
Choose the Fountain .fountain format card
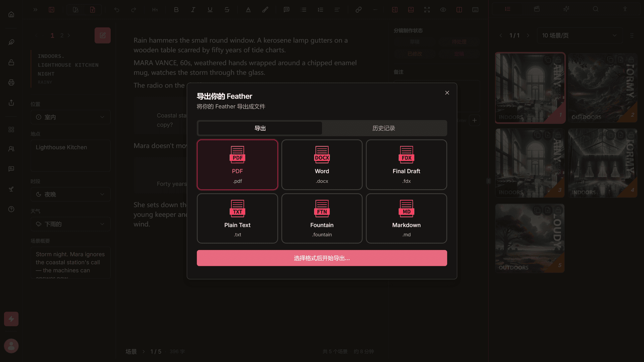[322, 218]
